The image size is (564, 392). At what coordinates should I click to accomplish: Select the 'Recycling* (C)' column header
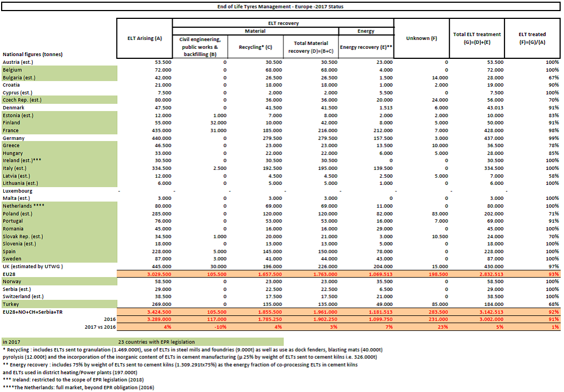click(254, 47)
